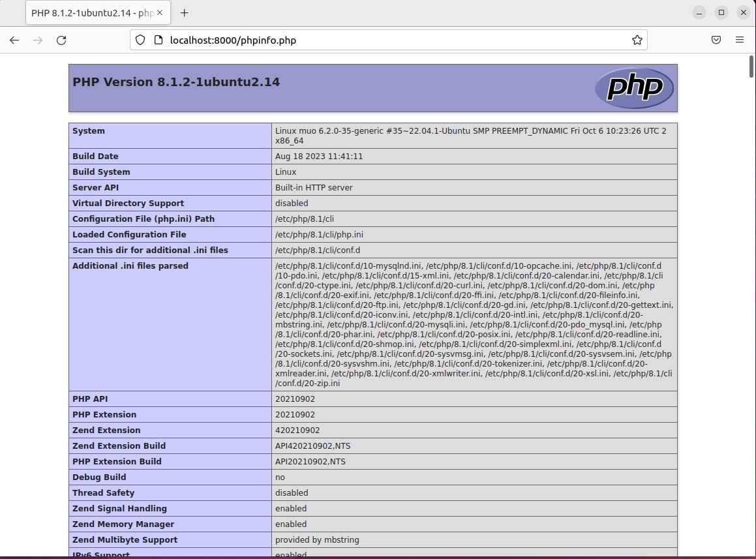Click the Build Date value Aug 18 2023
The height and width of the screenshot is (559, 756).
(x=319, y=157)
